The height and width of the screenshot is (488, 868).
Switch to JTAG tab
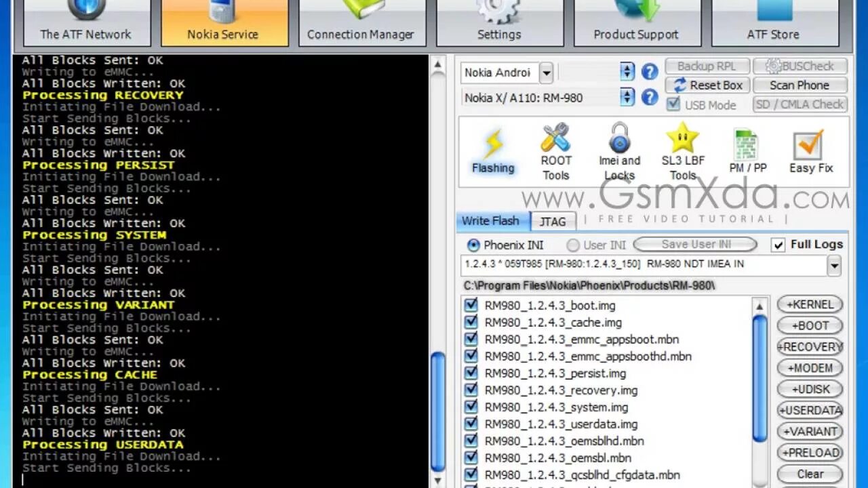click(x=553, y=222)
